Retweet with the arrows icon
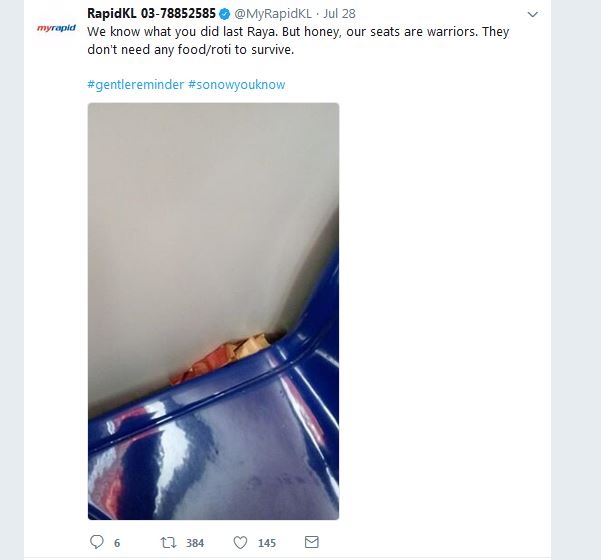 pos(168,542)
